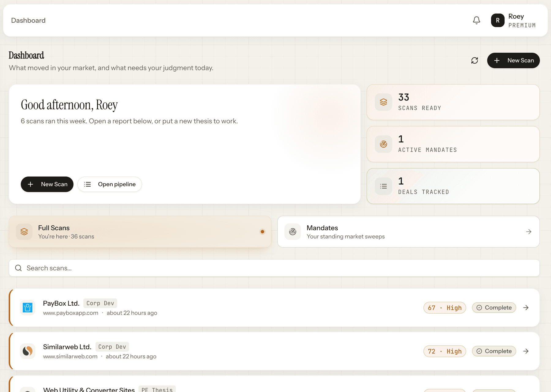Click the Scans Ready layers icon

pos(384,102)
